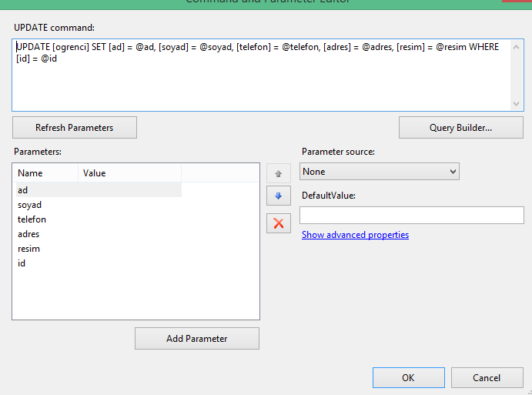Cancel the parameter editor dialog
Viewport: 532px width, 395px height.
tap(487, 377)
